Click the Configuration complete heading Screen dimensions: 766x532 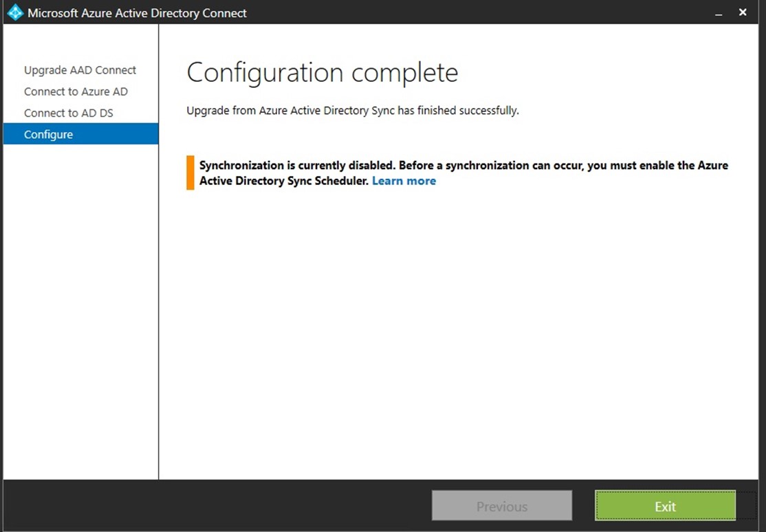tap(322, 73)
